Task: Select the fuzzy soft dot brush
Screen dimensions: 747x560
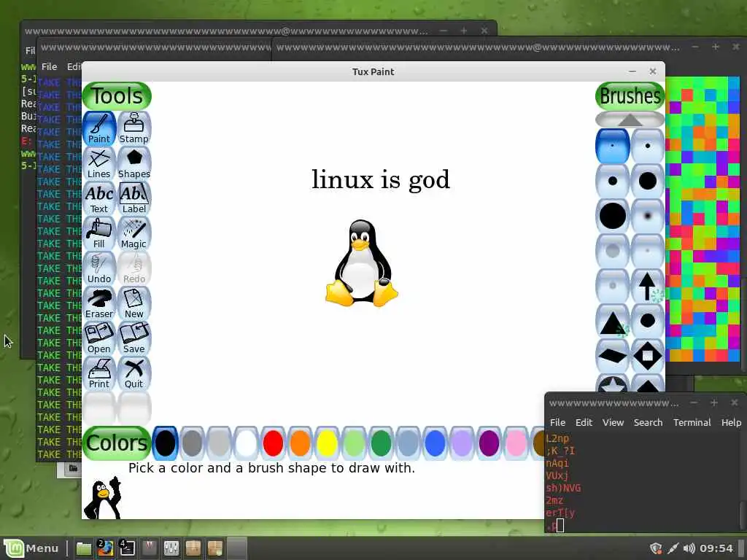Action: tap(648, 216)
